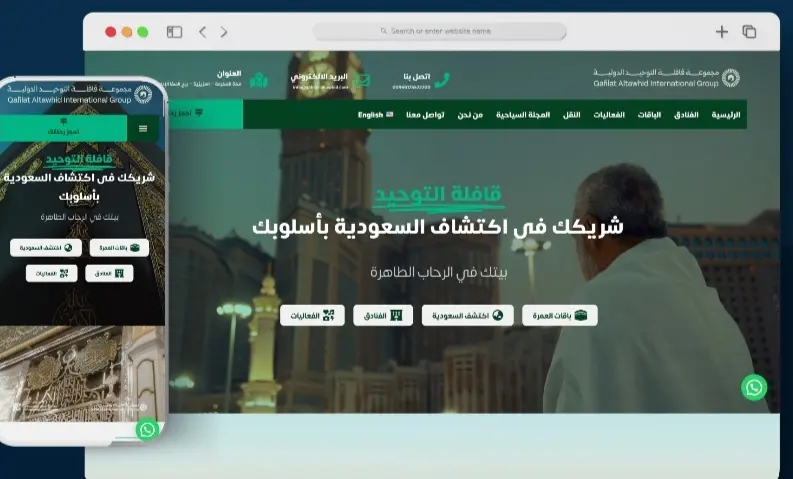Screen dimensions: 793x479
Task: Toggle the browser sidebar icon
Action: pos(174,32)
